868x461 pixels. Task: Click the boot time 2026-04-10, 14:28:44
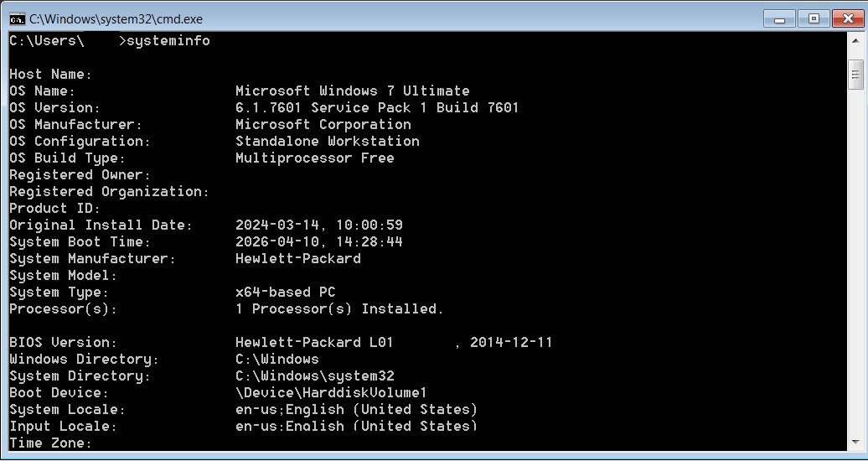(319, 241)
